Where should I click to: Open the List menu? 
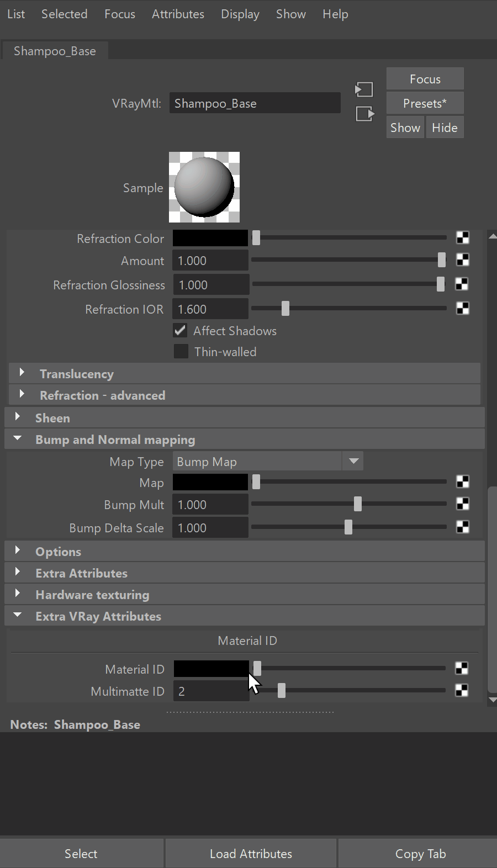click(x=16, y=14)
